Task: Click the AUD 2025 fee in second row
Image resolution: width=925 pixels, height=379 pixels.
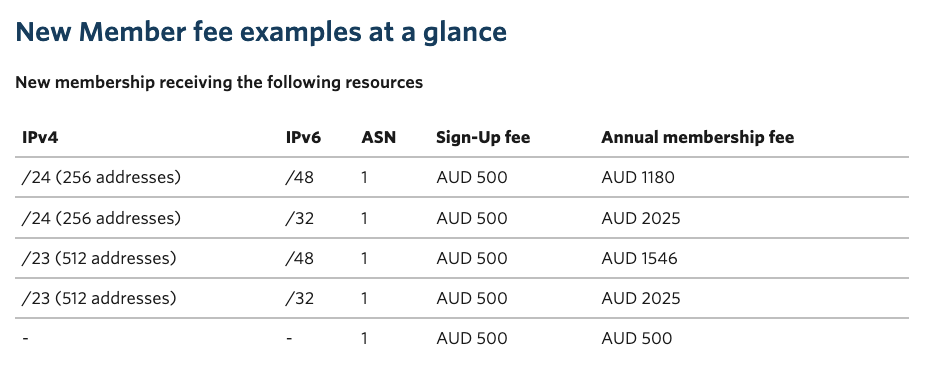Action: (x=641, y=218)
